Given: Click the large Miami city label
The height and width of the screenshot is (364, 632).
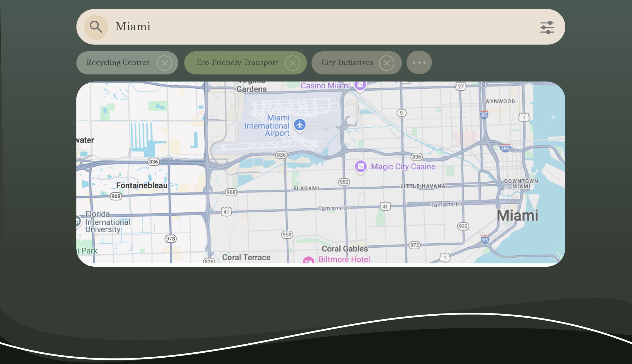Looking at the screenshot, I should pos(517,216).
